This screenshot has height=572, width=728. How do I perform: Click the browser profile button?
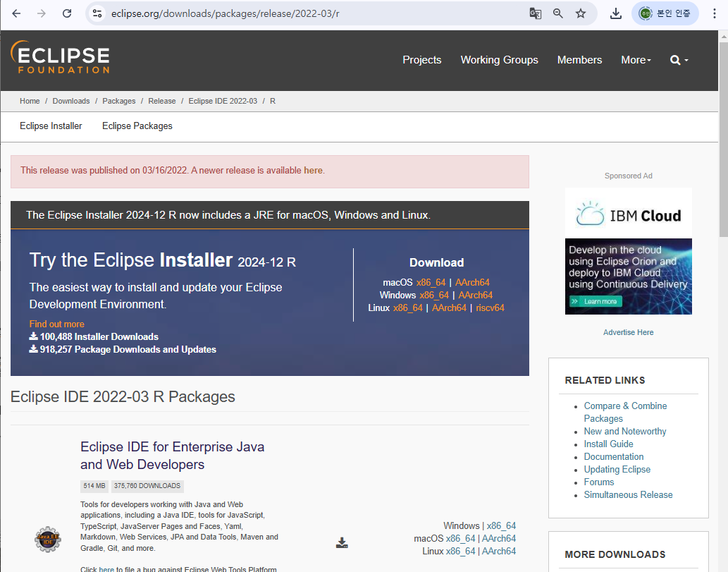(x=665, y=13)
